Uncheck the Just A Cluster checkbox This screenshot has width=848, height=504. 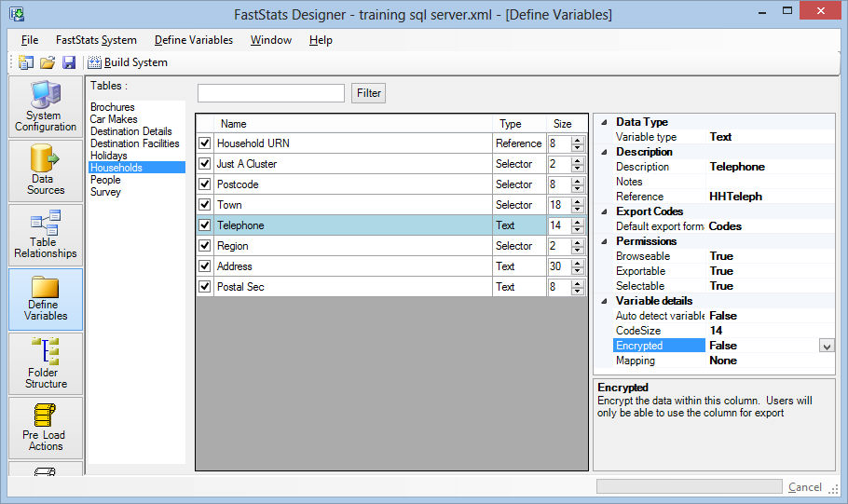204,164
